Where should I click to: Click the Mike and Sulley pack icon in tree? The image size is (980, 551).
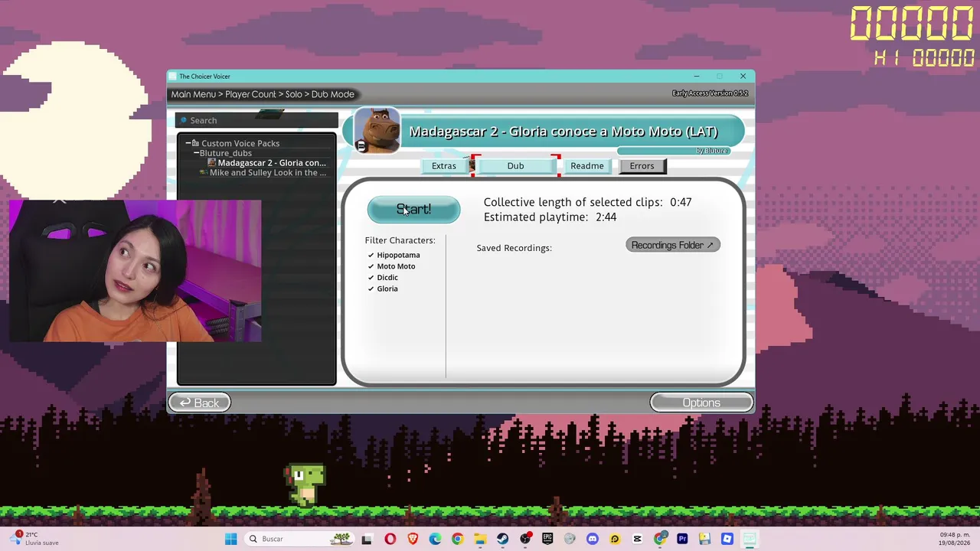pos(203,173)
